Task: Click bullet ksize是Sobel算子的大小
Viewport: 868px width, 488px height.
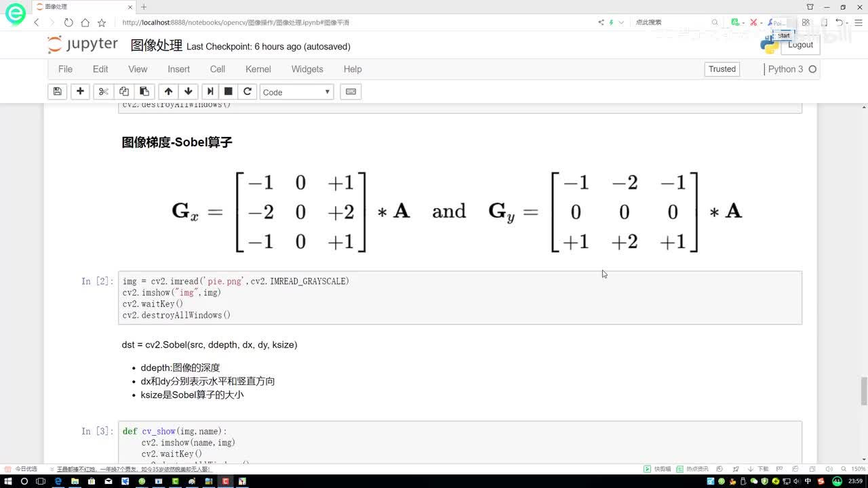Action: 192,394
